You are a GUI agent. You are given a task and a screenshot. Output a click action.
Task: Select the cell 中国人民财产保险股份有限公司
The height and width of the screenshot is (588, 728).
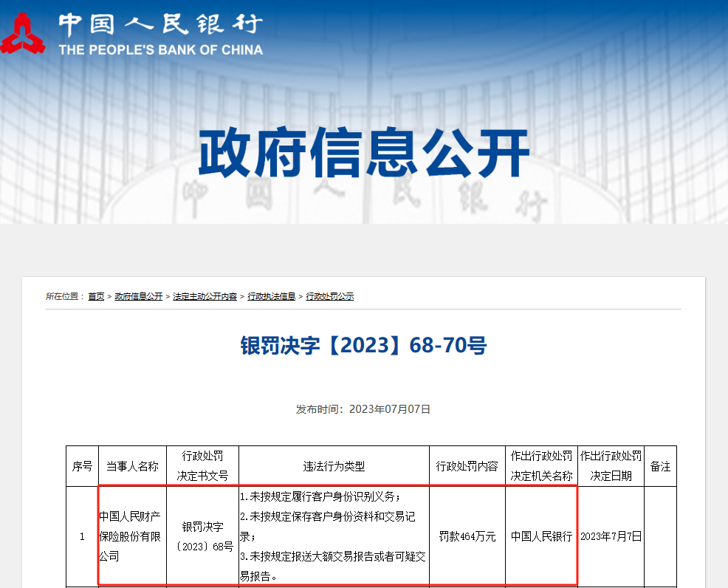[132, 536]
